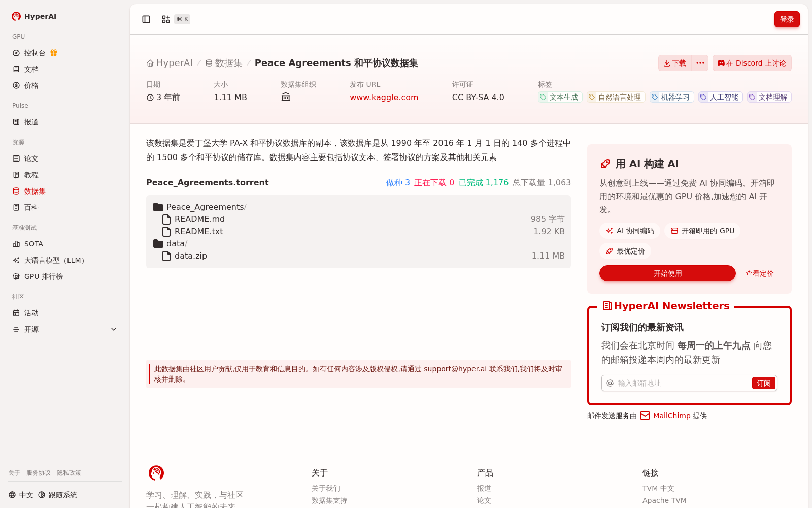Open 关于我们 footer link

pyautogui.click(x=326, y=488)
